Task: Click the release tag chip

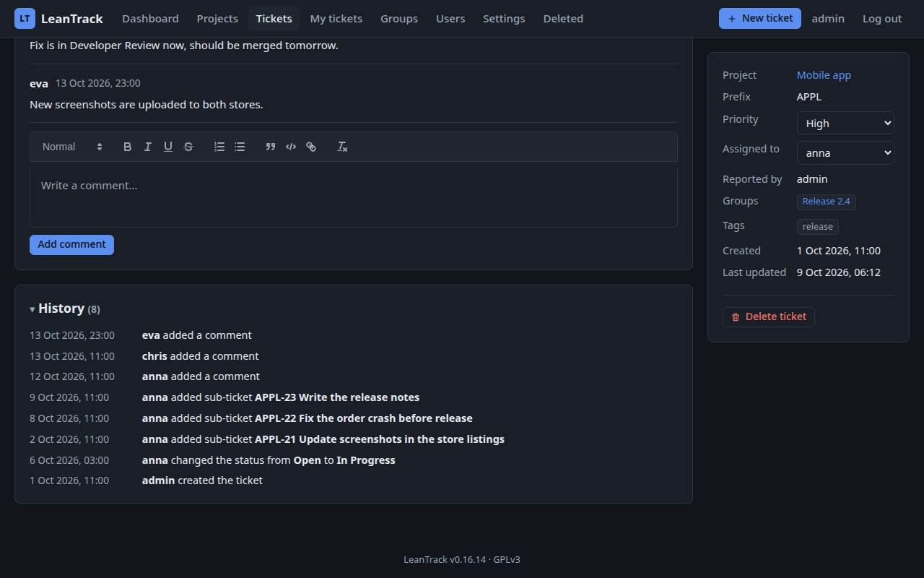Action: pyautogui.click(x=818, y=227)
